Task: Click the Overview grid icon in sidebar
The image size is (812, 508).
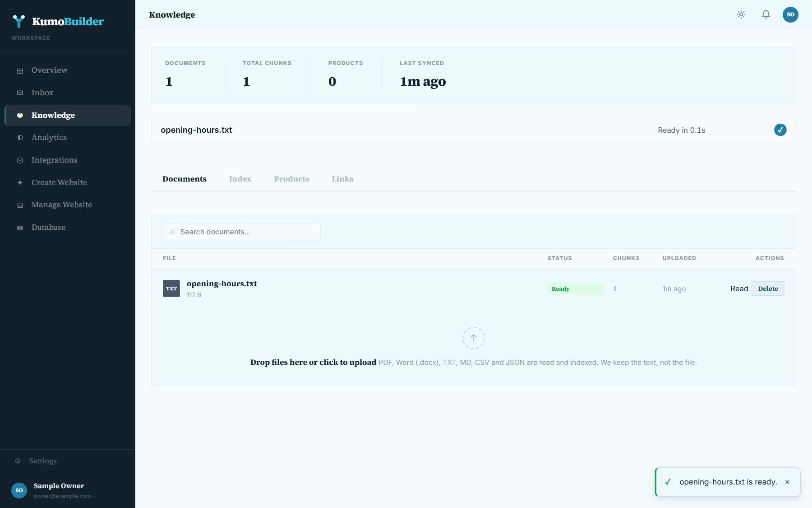Action: click(x=20, y=70)
